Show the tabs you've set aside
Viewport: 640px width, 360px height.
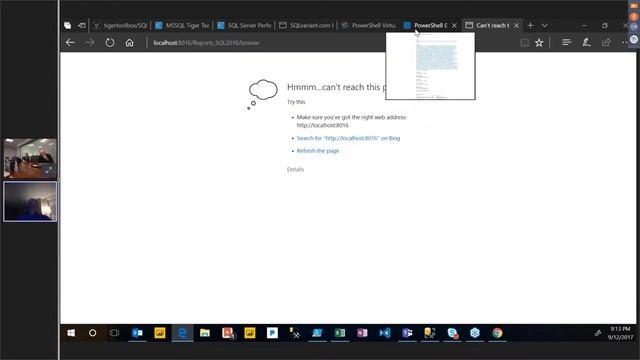coord(67,25)
